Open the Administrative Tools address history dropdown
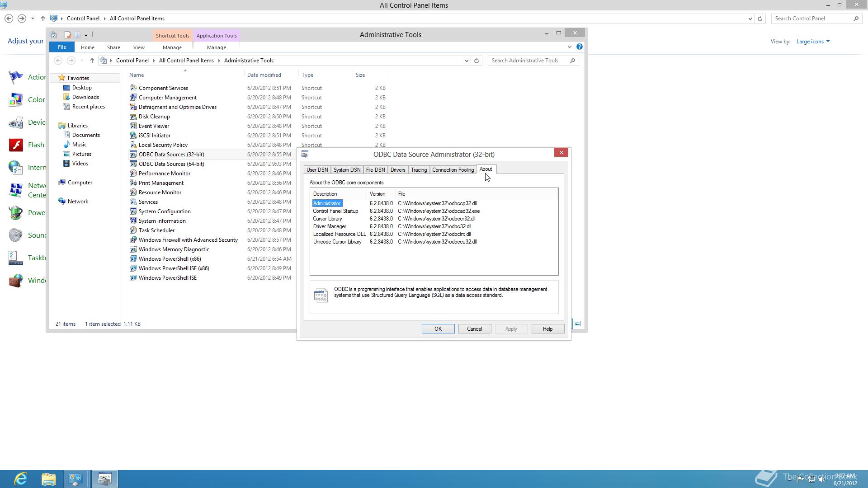 (467, 61)
